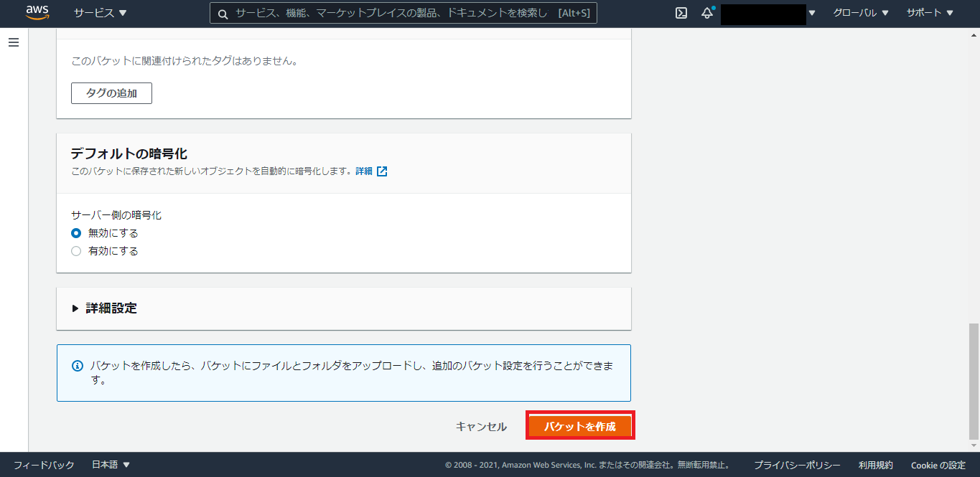Open external link icon beside 詳細

point(382,171)
